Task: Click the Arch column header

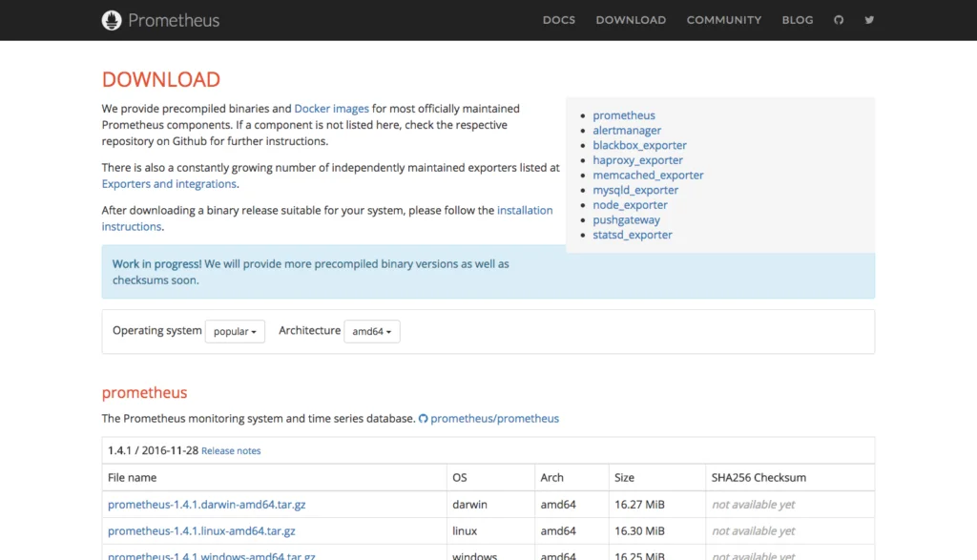Action: coord(551,478)
